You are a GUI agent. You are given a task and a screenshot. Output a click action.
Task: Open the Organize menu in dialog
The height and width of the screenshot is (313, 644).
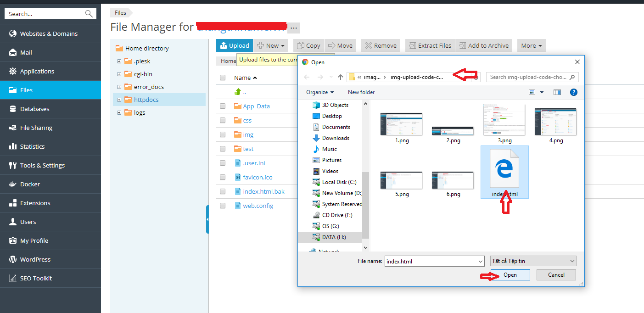pos(320,92)
